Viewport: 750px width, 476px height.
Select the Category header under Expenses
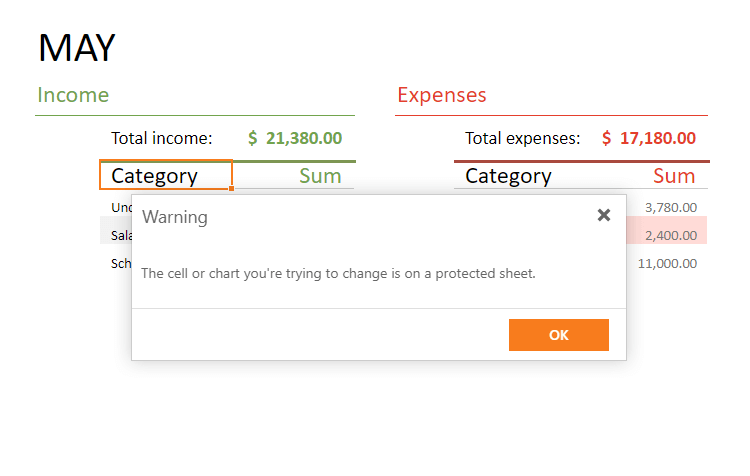coord(508,176)
